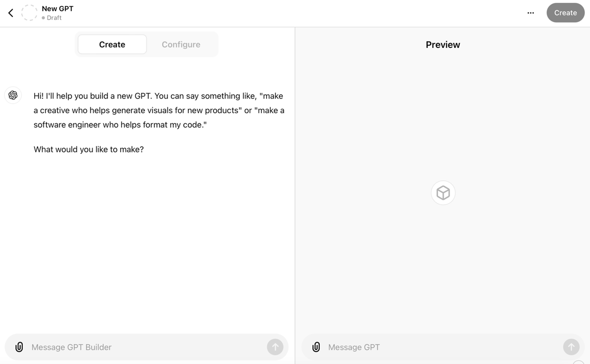Click the back arrow in the top-left corner

pyautogui.click(x=10, y=12)
